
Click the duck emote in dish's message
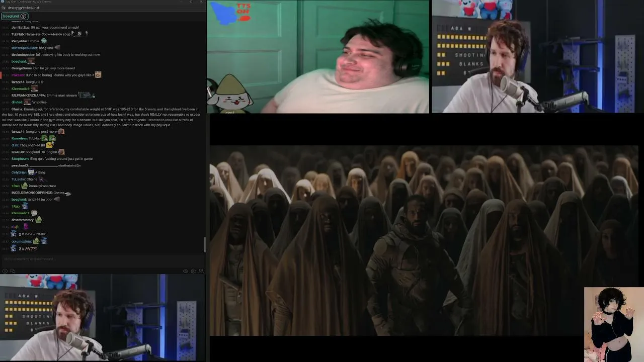pyautogui.click(x=49, y=145)
